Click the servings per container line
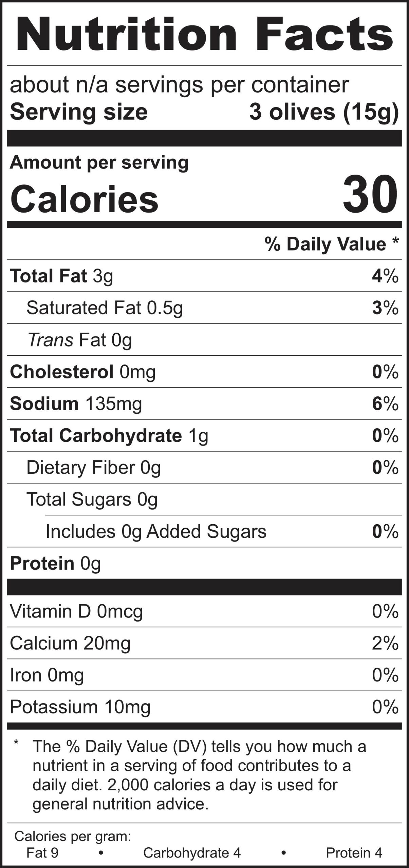 pos(179,85)
